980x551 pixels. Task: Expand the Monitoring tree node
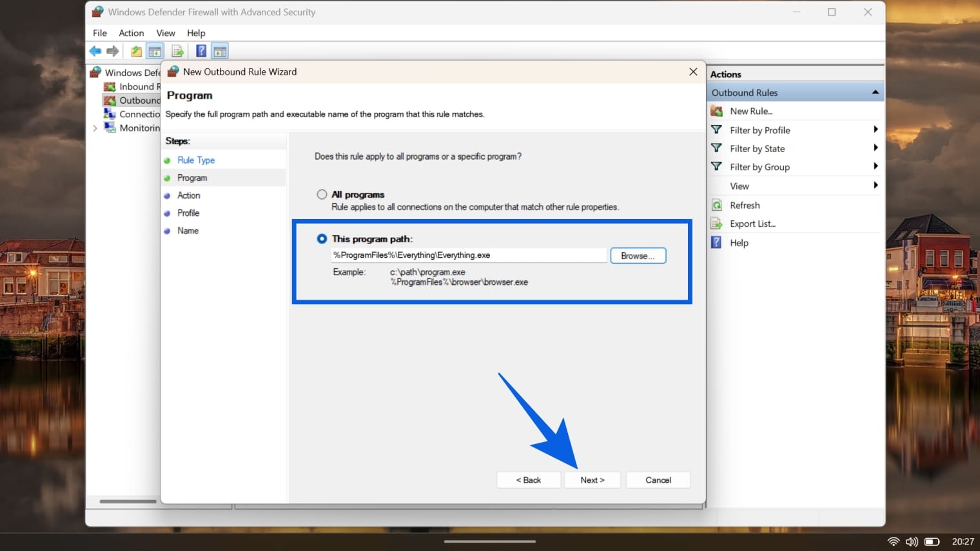tap(95, 128)
